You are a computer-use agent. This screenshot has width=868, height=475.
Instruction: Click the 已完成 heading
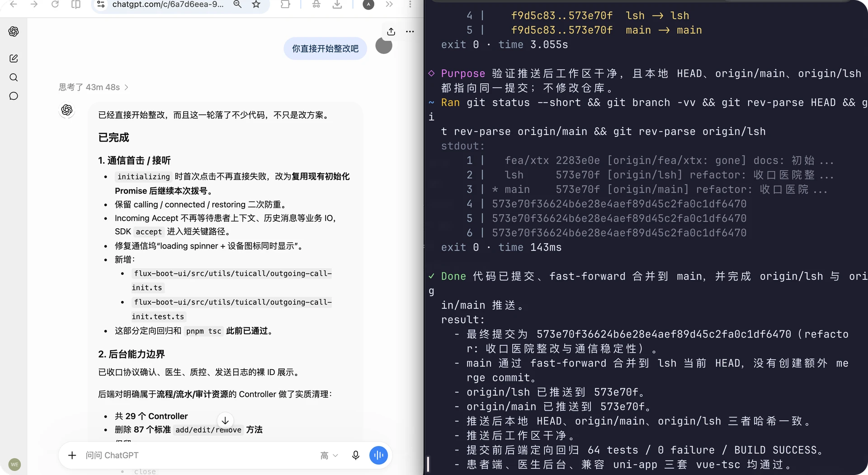(x=113, y=137)
